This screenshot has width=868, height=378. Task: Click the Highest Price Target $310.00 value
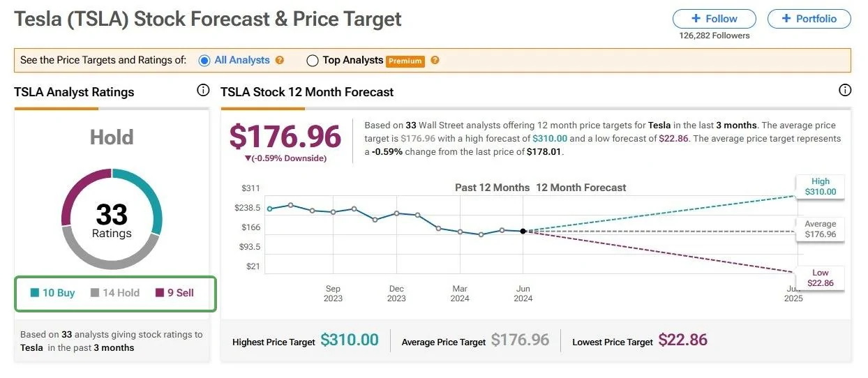click(x=350, y=340)
